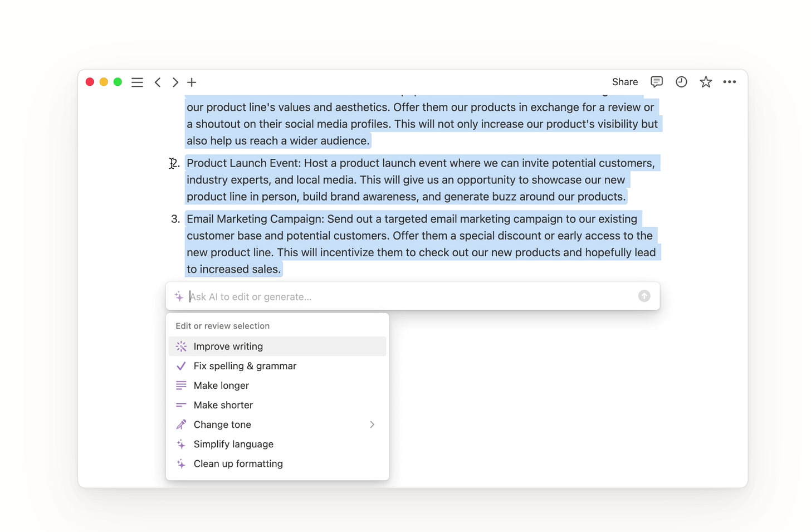Click the red close window button
811x532 pixels.
(x=90, y=82)
